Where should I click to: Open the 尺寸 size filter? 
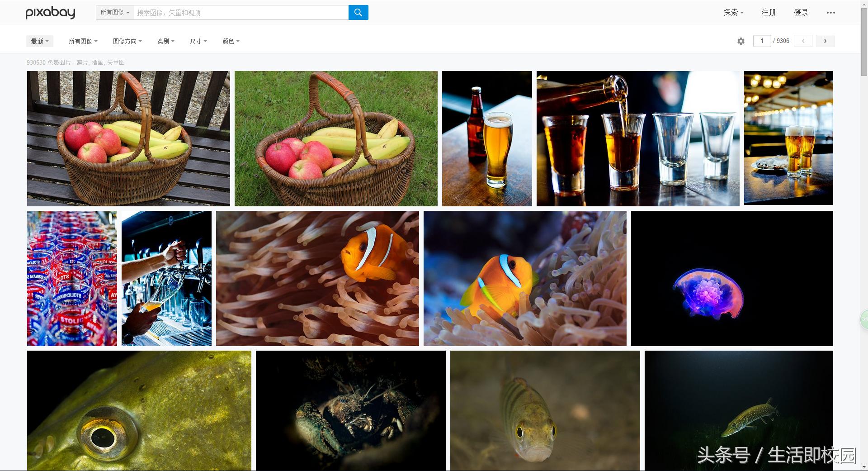tap(198, 41)
